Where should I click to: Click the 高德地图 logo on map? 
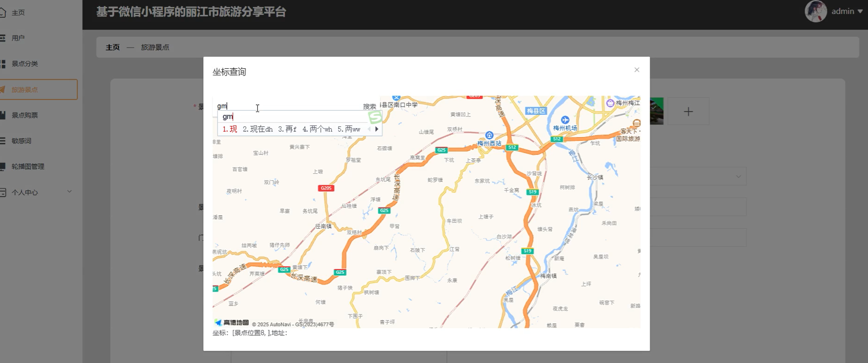coord(231,323)
